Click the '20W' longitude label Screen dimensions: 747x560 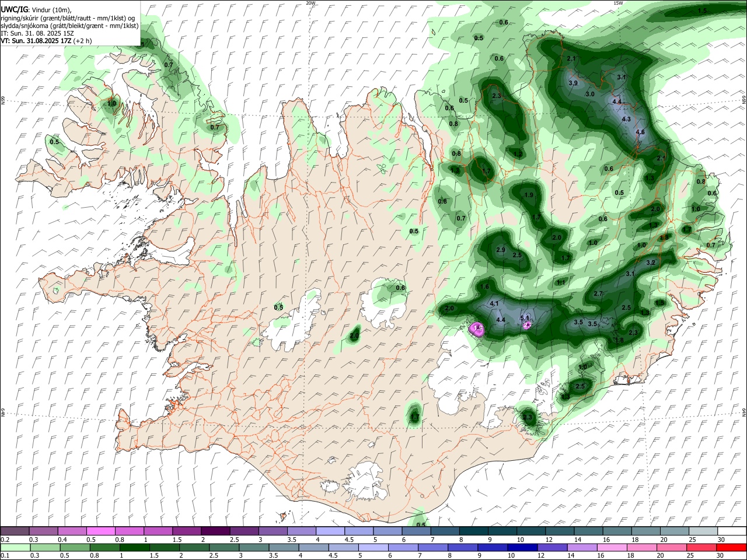(x=310, y=3)
